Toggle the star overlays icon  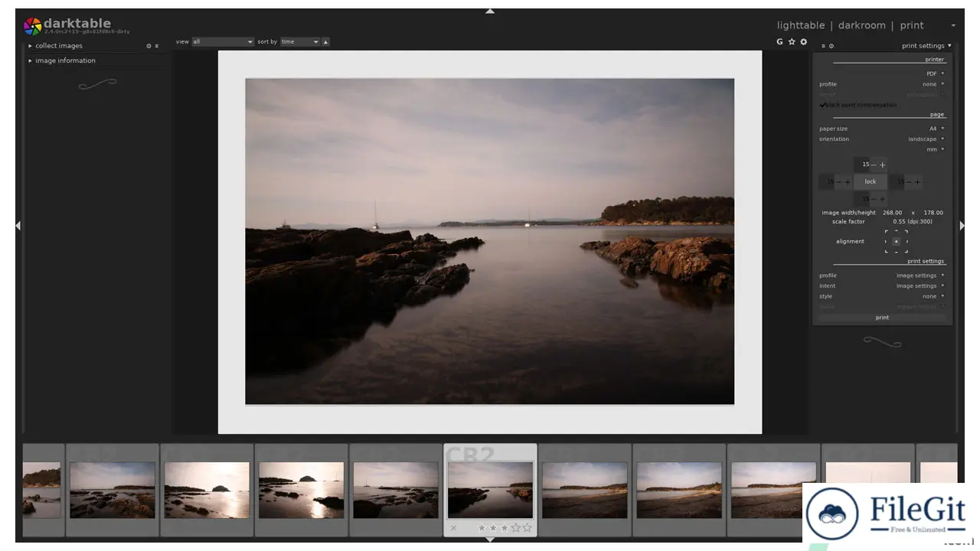[x=792, y=42]
